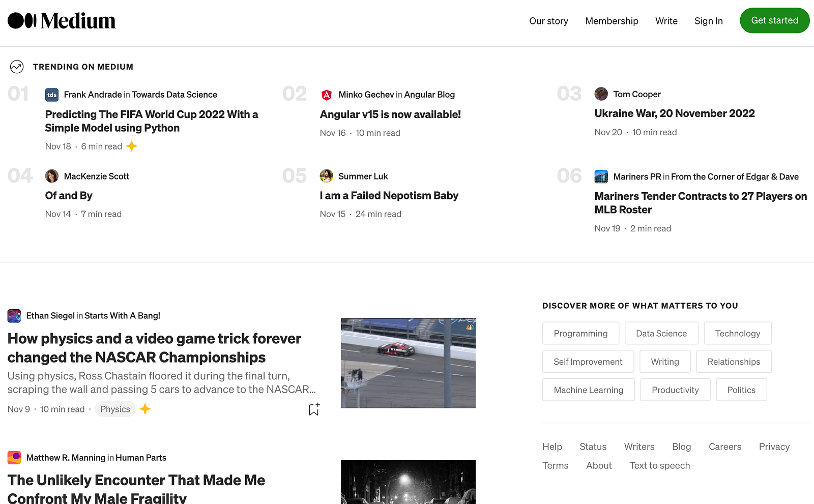Open MacKenzie Scott's profile name link
Image resolution: width=814 pixels, height=504 pixels.
pyautogui.click(x=97, y=176)
